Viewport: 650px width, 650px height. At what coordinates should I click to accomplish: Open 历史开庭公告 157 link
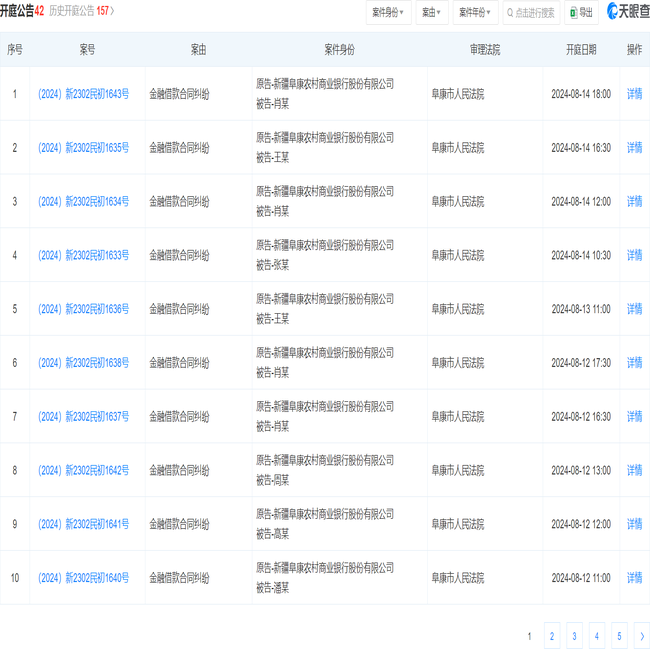click(81, 11)
